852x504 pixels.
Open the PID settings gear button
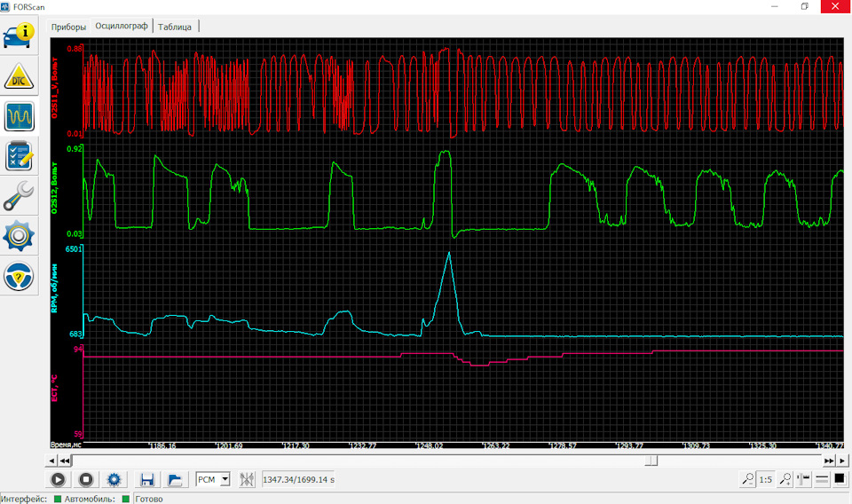(114, 479)
